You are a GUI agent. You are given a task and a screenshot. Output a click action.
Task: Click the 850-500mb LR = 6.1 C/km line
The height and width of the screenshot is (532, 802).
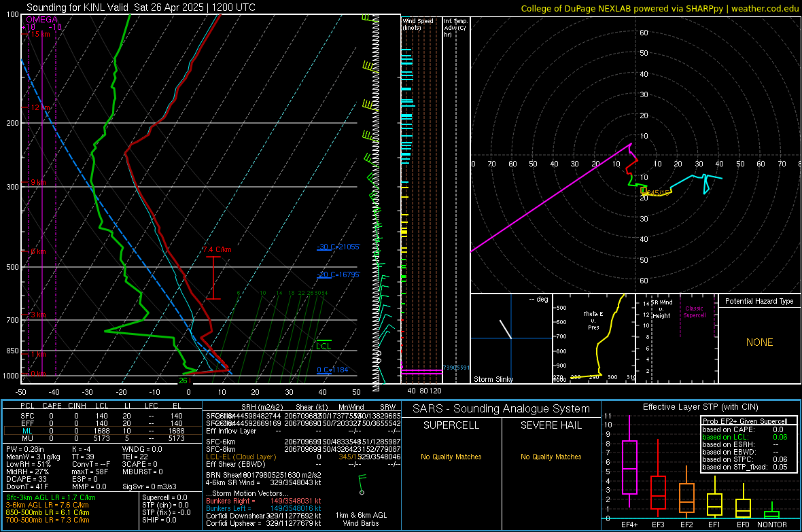(x=48, y=512)
